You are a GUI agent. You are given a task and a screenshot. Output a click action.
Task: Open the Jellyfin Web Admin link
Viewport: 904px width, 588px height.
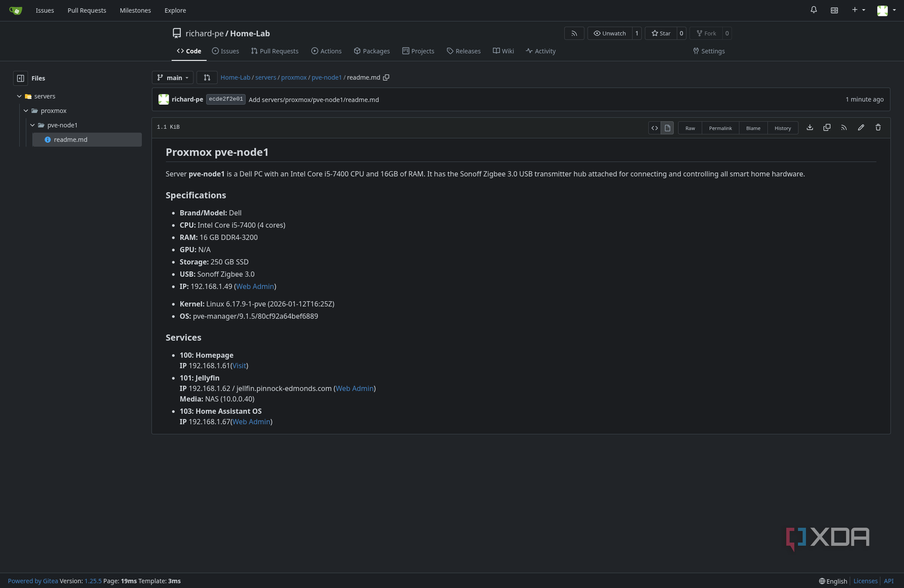point(354,389)
